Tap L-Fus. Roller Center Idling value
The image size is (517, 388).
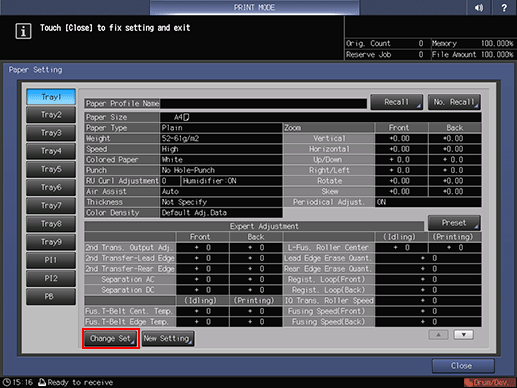coord(401,247)
